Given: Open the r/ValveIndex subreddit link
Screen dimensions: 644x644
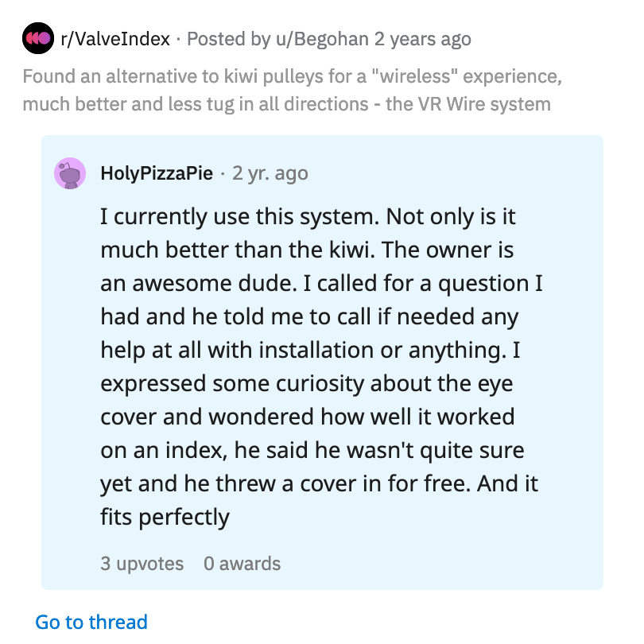Looking at the screenshot, I should [115, 38].
